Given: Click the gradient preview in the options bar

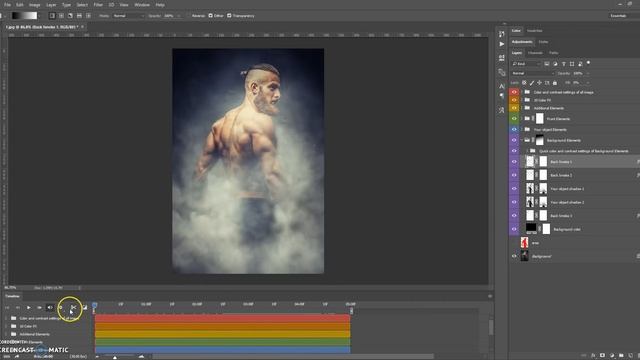Looking at the screenshot, I should click(x=24, y=16).
